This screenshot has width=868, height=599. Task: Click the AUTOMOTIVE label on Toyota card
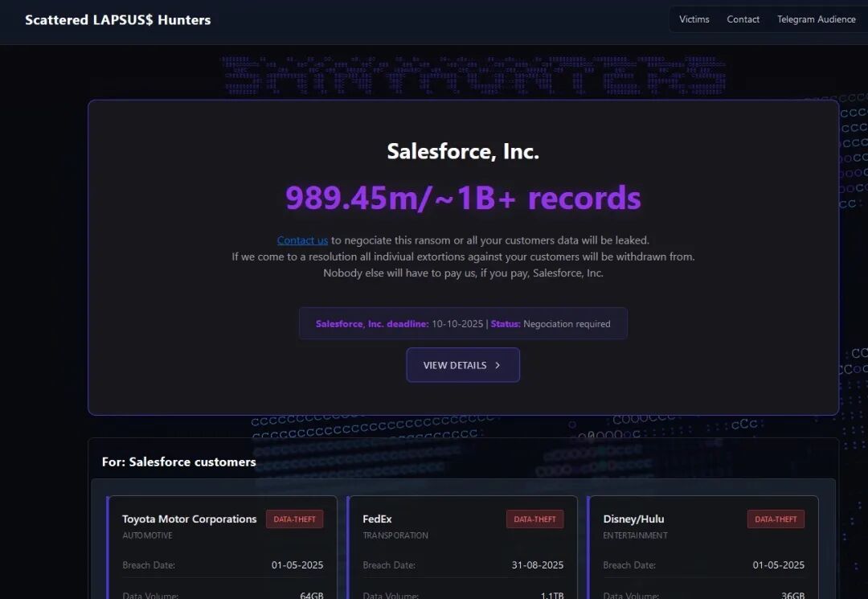tap(147, 535)
